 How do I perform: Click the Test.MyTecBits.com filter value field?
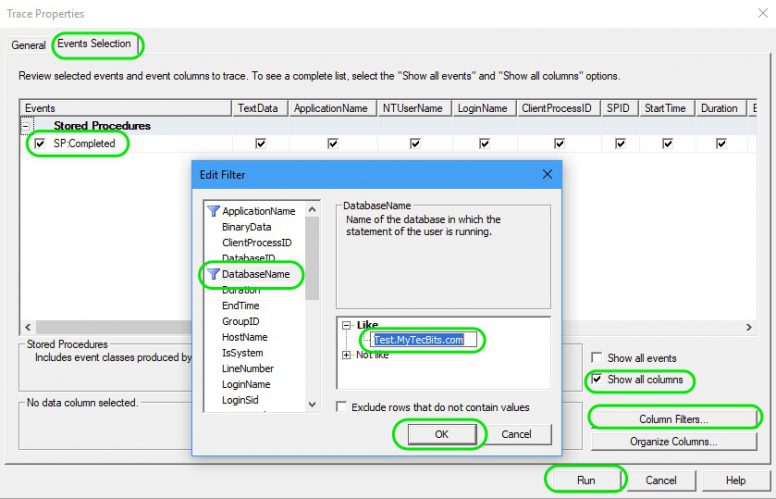[x=424, y=340]
